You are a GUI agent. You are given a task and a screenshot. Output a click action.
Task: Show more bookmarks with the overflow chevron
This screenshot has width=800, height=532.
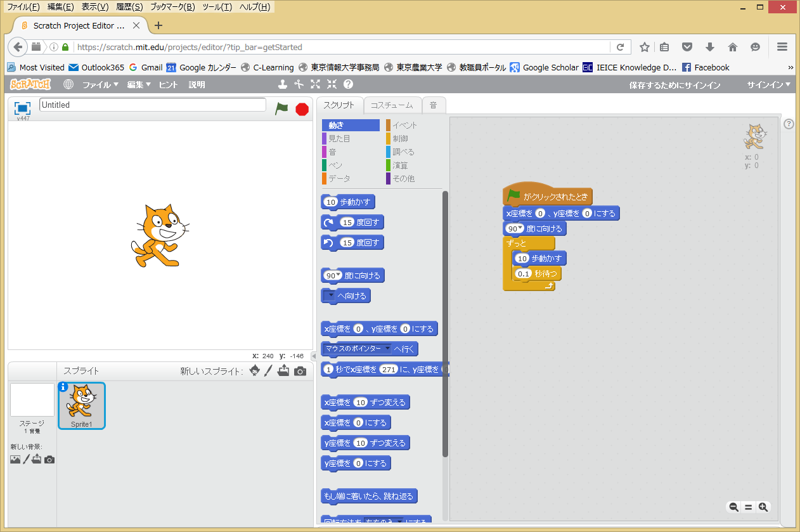[x=790, y=67]
